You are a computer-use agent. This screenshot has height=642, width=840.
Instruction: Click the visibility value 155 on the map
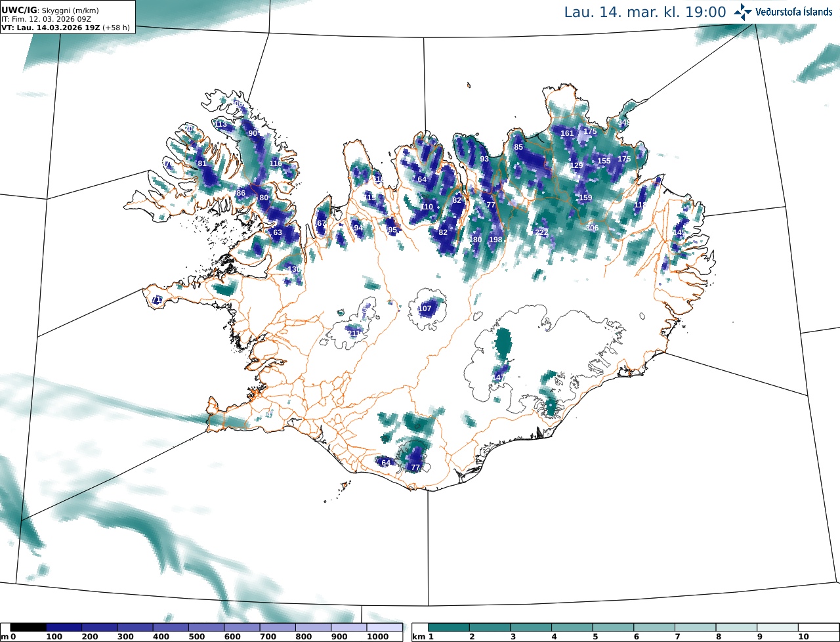point(604,161)
